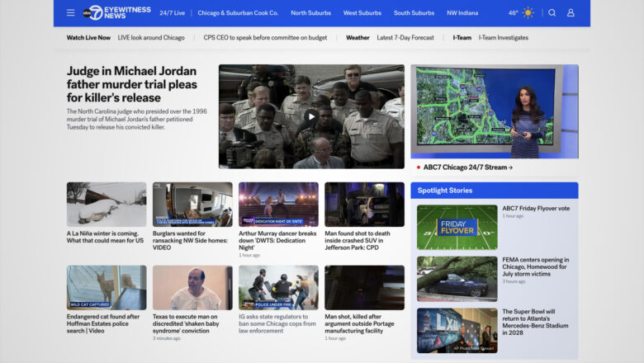Click the North Carolina judge summary text
644x363 pixels.
[x=137, y=119]
